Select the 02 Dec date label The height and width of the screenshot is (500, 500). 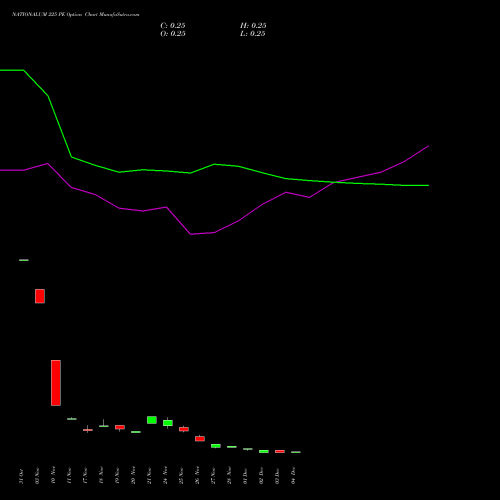pyautogui.click(x=261, y=476)
